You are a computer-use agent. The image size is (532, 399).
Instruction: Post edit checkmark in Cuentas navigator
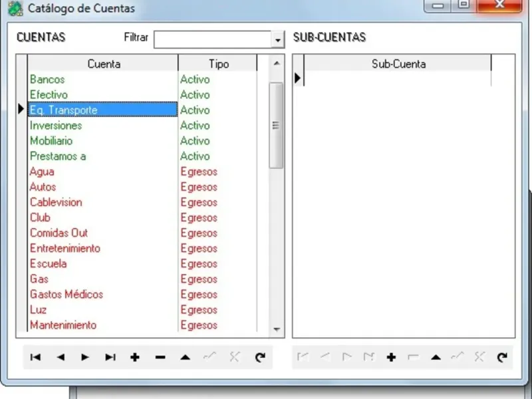click(x=210, y=357)
